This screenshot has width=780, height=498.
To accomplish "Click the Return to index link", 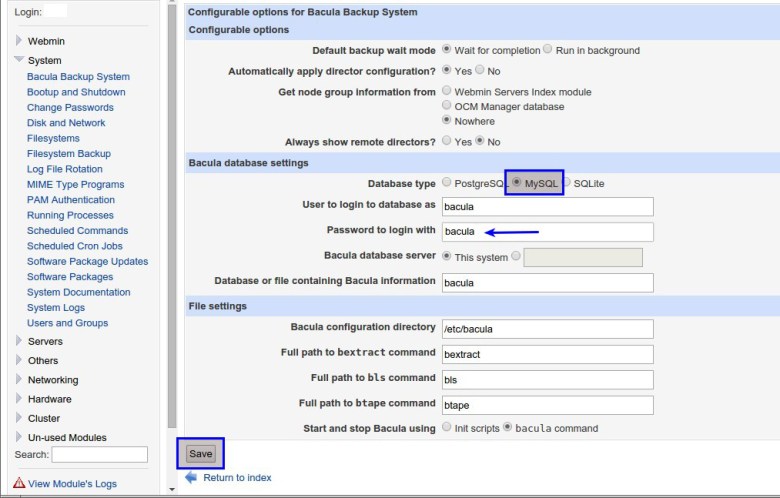I will tap(237, 478).
